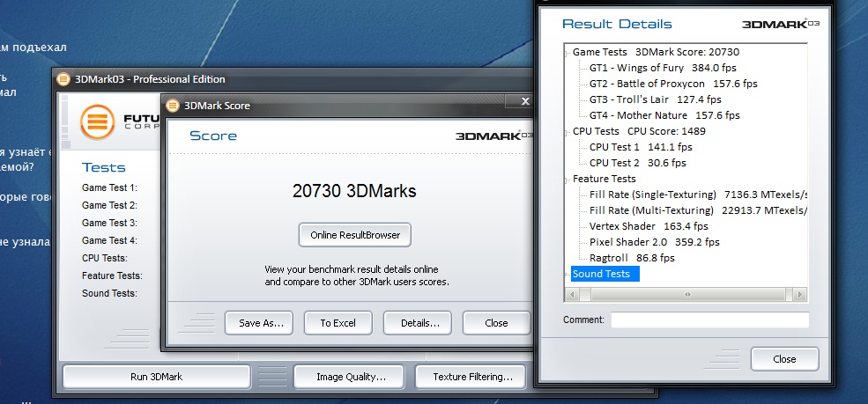Open Texture Filtering… settings

(x=472, y=377)
